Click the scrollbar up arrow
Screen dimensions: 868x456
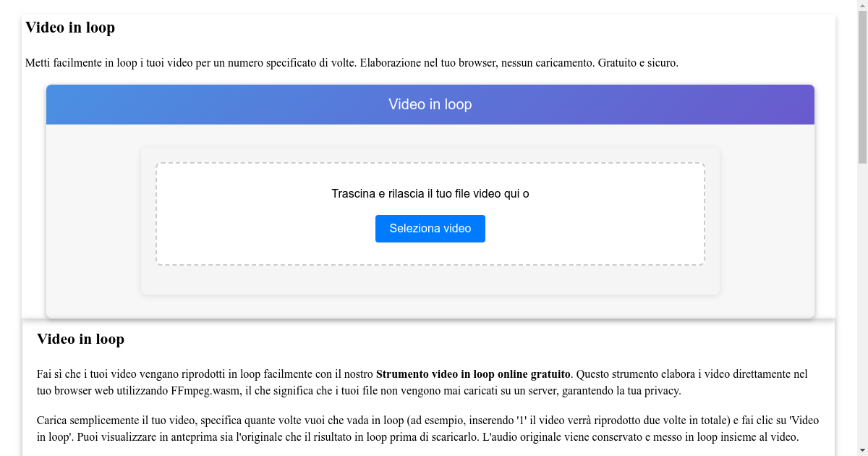[x=861, y=7]
